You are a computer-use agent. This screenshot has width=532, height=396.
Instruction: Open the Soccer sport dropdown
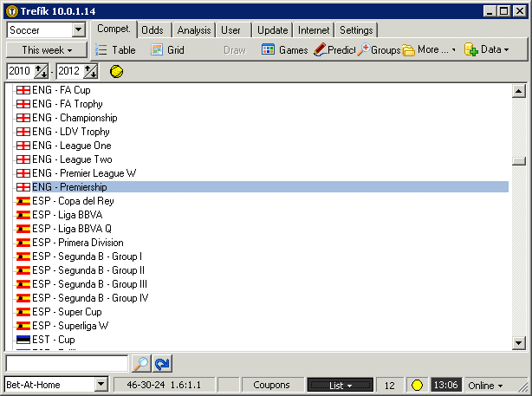(x=78, y=29)
